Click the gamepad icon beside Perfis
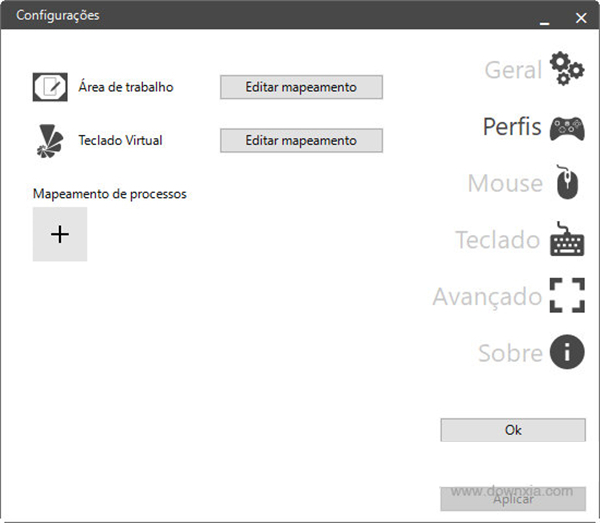The height and width of the screenshot is (523, 600). (x=567, y=128)
